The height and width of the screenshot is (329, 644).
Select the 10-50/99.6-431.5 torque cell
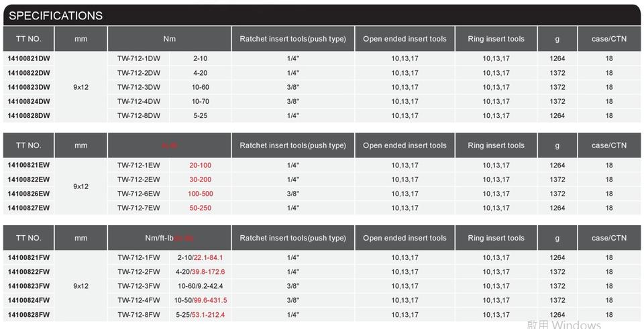point(201,301)
